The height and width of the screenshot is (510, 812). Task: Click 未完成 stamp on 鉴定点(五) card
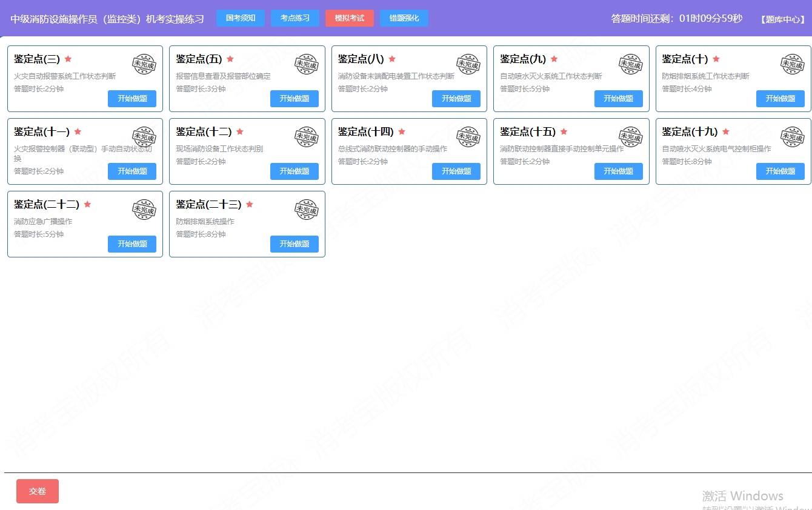[306, 64]
